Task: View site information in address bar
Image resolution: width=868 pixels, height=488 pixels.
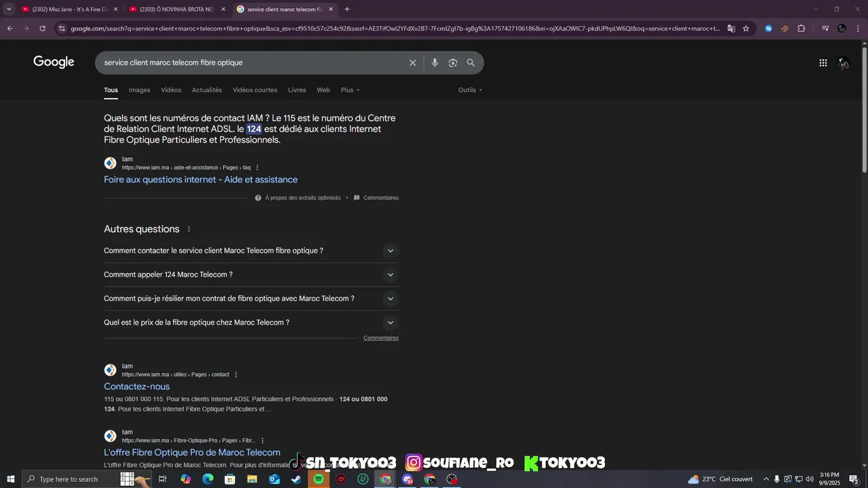Action: [x=62, y=28]
